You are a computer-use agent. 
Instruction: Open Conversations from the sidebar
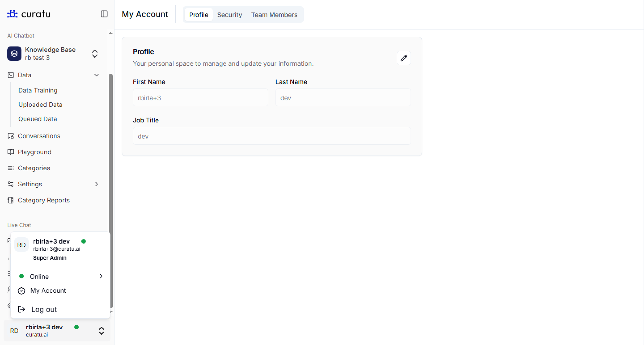coord(39,136)
